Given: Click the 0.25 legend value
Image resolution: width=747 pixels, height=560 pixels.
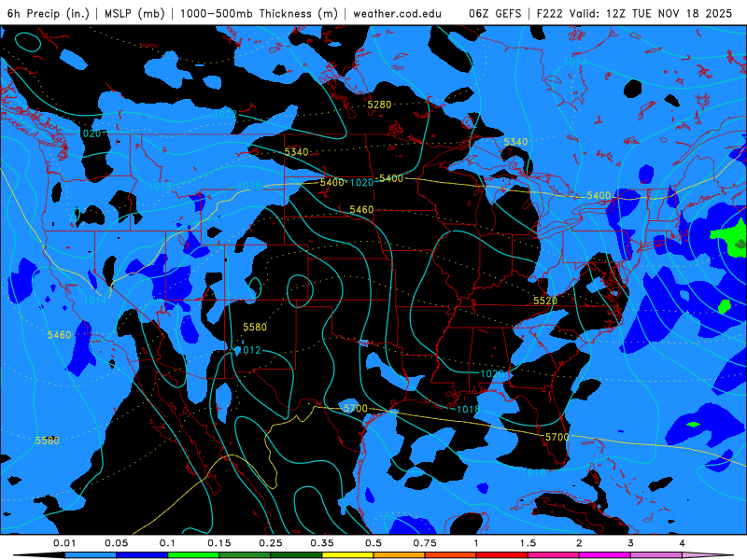Looking at the screenshot, I should tap(271, 543).
